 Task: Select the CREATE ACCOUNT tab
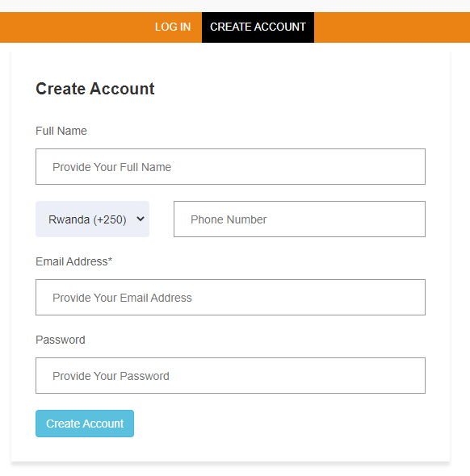tap(258, 27)
